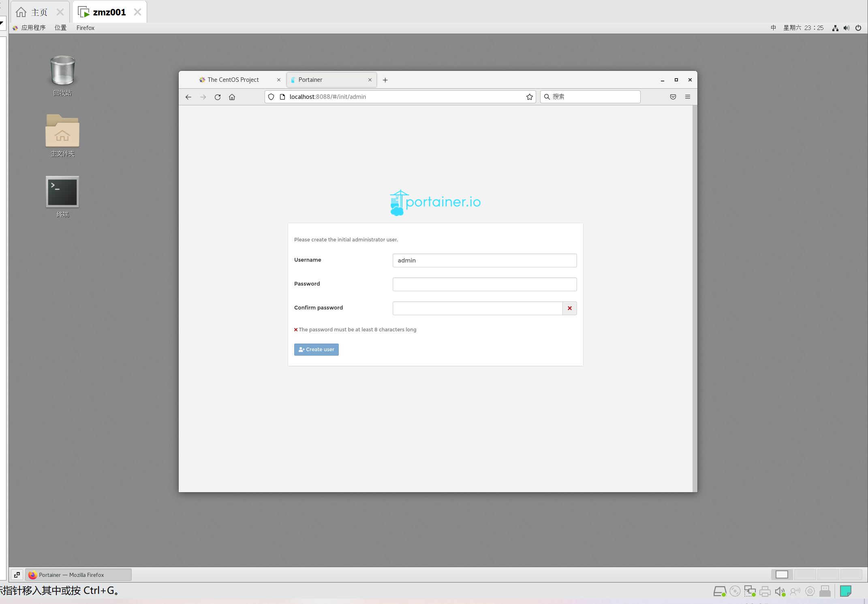
Task: Close the Firefox window
Action: (690, 80)
